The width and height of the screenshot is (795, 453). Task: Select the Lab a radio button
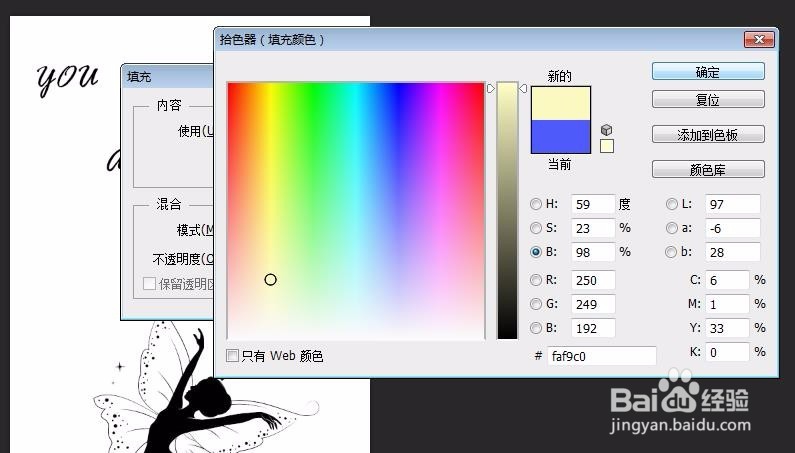(671, 228)
